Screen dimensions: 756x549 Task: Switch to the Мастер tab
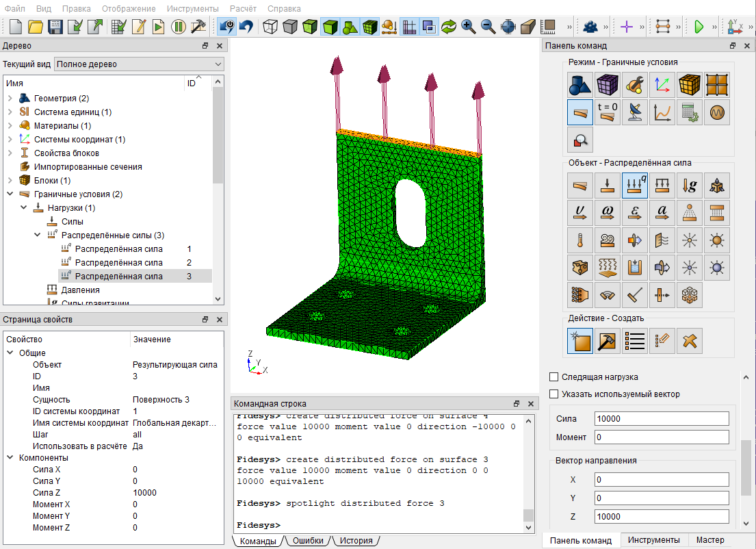tap(710, 540)
